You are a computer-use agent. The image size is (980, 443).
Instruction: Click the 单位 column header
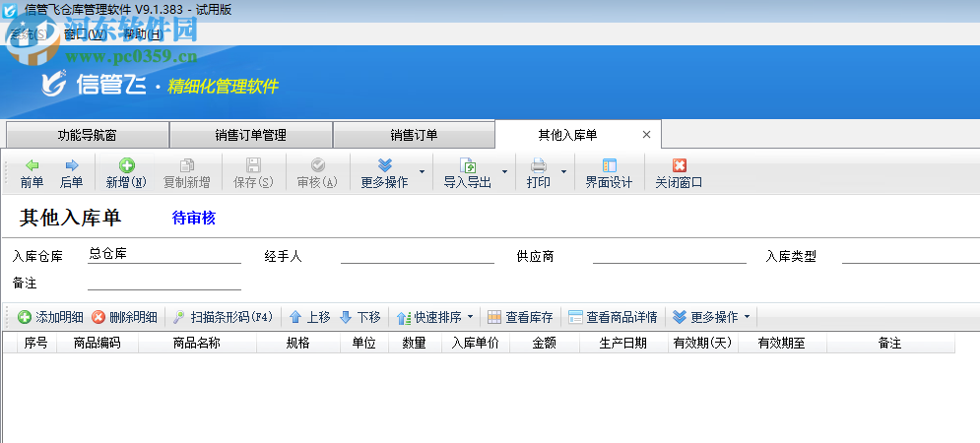[x=364, y=343]
